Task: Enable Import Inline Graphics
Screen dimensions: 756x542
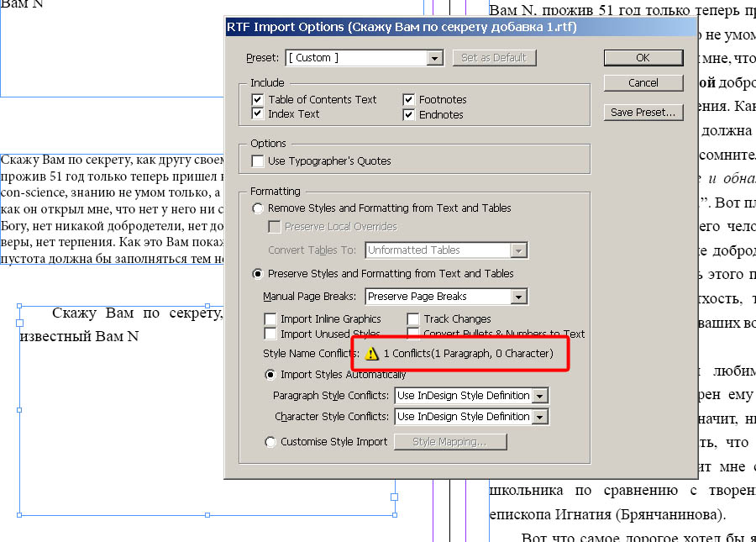Action: pyautogui.click(x=270, y=319)
